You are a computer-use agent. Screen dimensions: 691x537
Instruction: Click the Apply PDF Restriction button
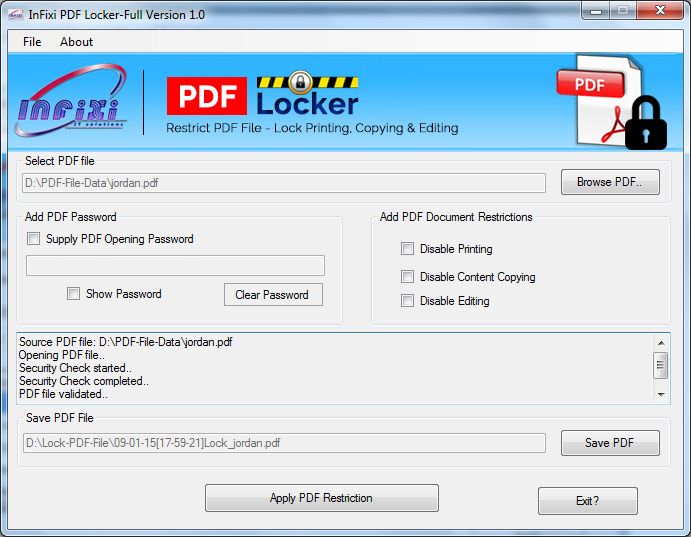322,498
